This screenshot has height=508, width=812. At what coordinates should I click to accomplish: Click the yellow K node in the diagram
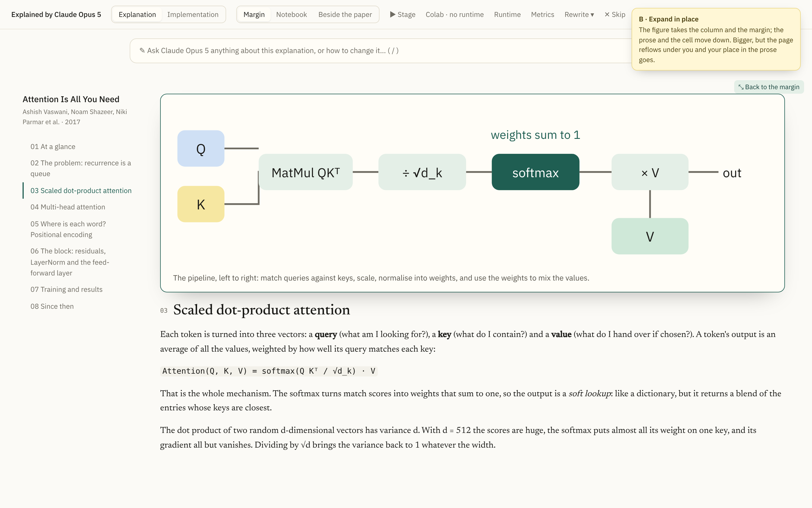click(201, 204)
